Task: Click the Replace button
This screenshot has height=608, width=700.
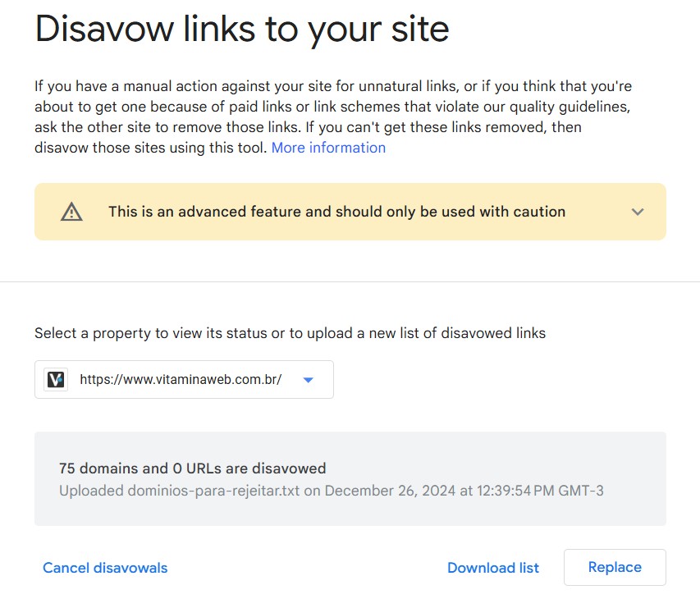Action: [615, 567]
